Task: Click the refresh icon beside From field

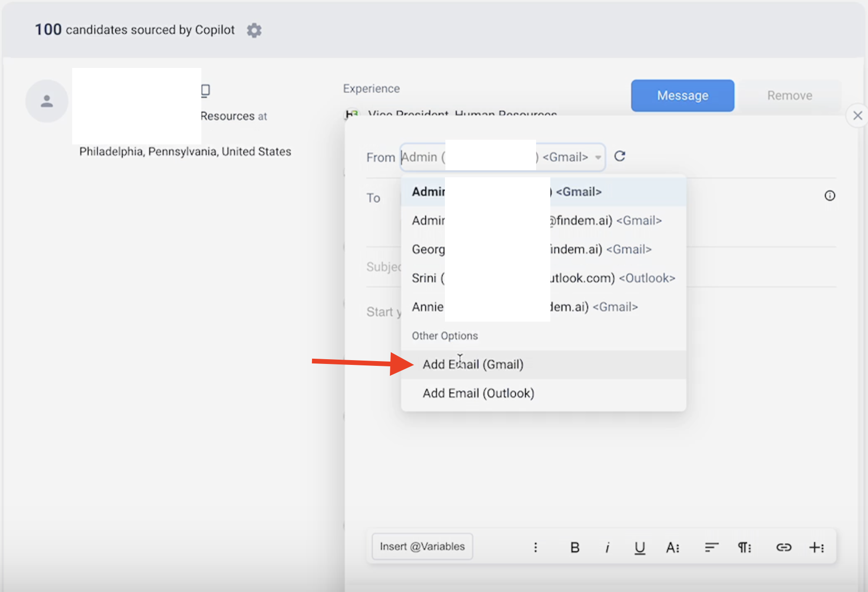Action: (x=620, y=156)
